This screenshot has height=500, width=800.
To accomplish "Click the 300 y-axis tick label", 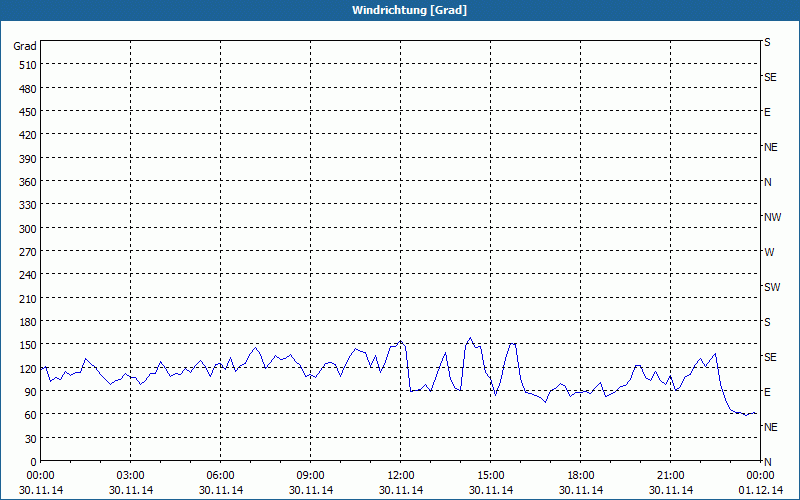I will click(x=28, y=229).
